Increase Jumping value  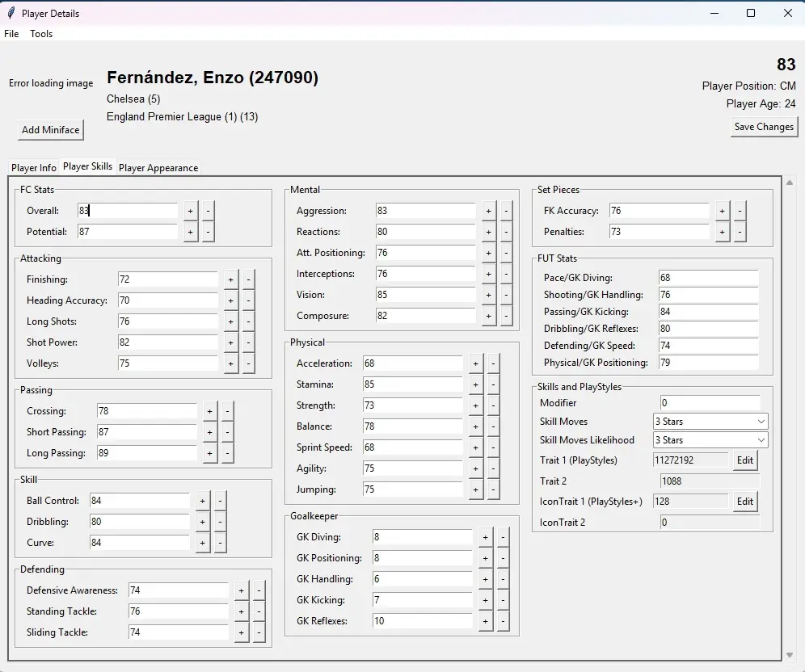pyautogui.click(x=475, y=490)
